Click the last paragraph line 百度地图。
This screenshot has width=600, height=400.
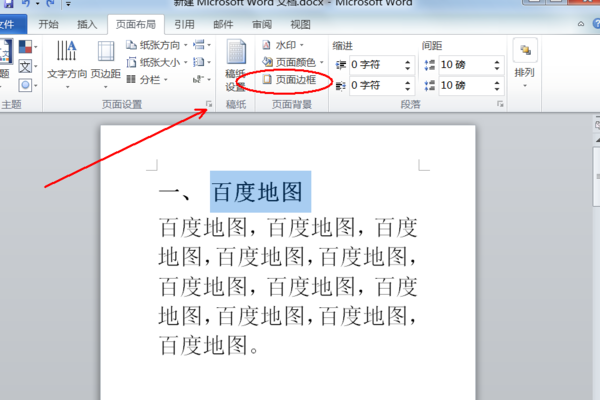coord(209,345)
